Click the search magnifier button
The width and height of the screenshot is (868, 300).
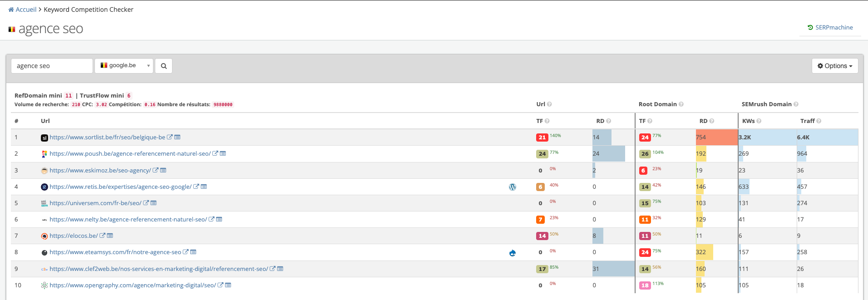pyautogui.click(x=163, y=66)
